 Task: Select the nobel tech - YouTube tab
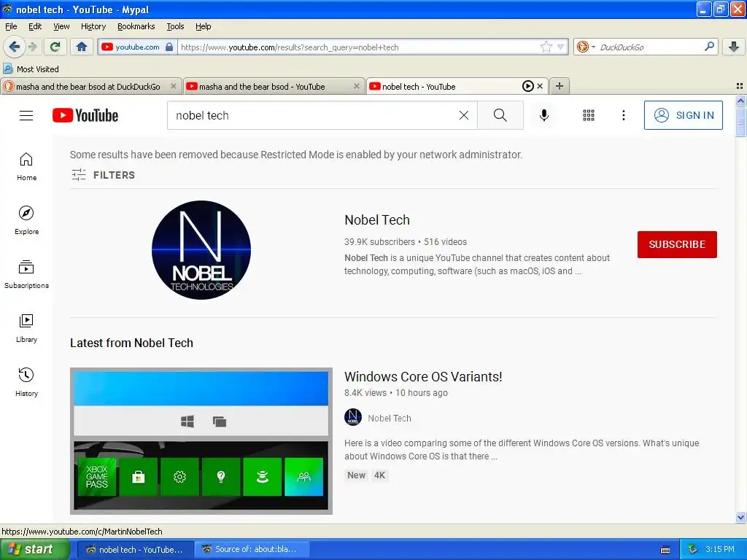[419, 87]
